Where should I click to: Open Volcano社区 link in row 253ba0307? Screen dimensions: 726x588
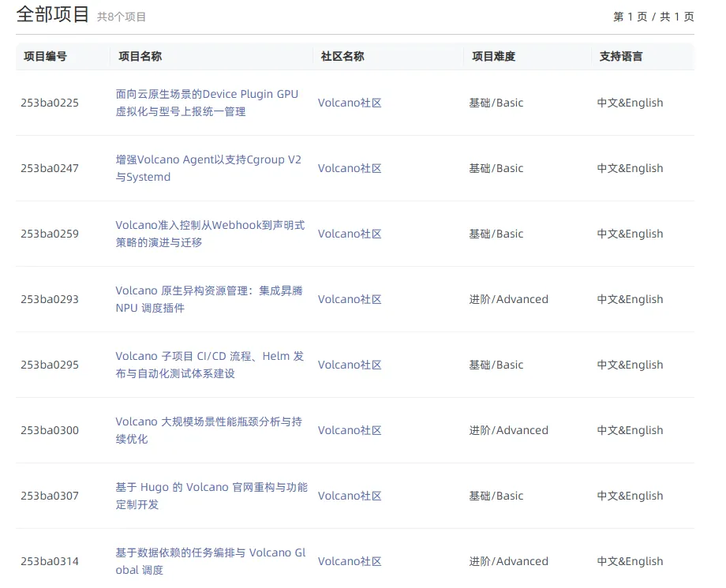click(350, 496)
